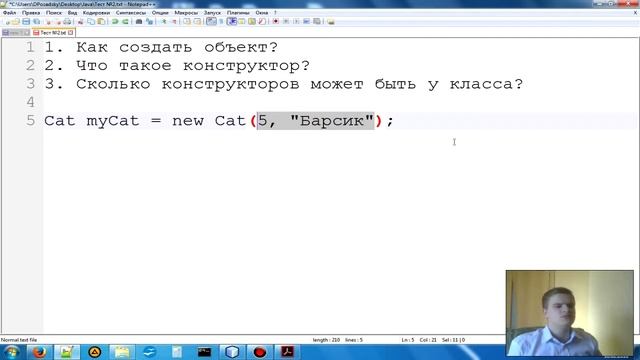Screen dimensions: 640x360
Task: Click the line '1. Как создать объект?'
Action: click(x=161, y=47)
